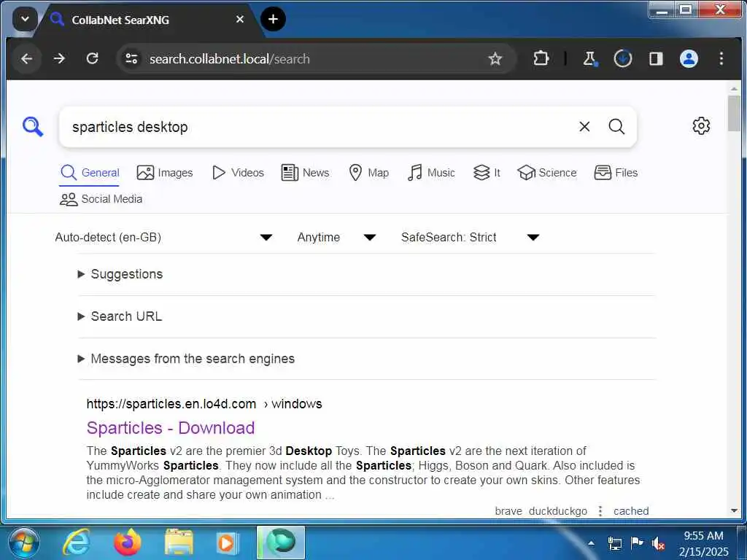Switch to News category

306,173
